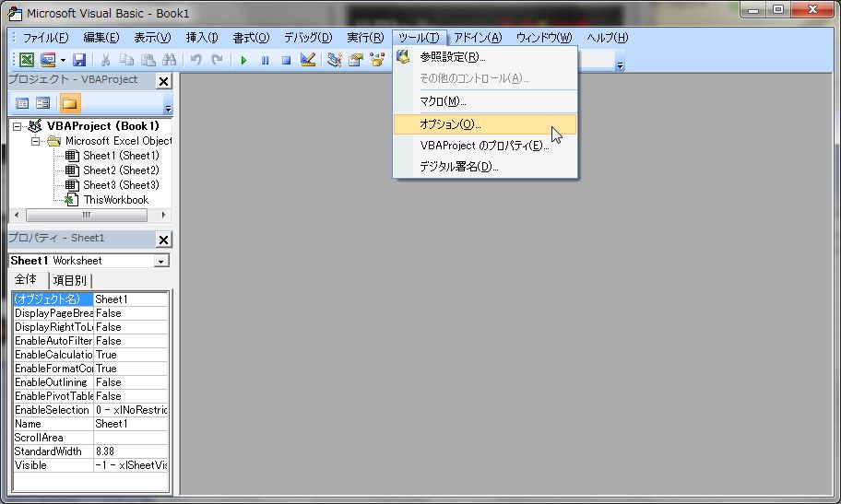
Task: Toggle Folders icon in project panel
Action: (x=69, y=103)
